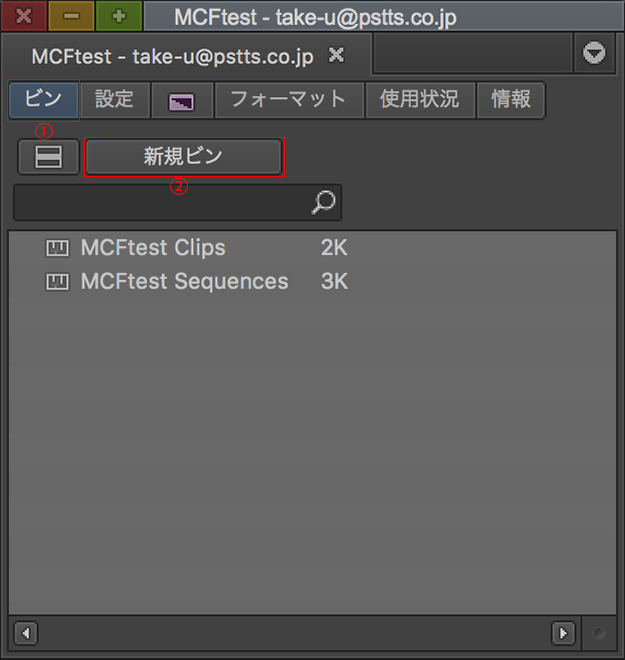The height and width of the screenshot is (660, 625).
Task: Click the scroll right arrow at bottom
Action: (565, 633)
